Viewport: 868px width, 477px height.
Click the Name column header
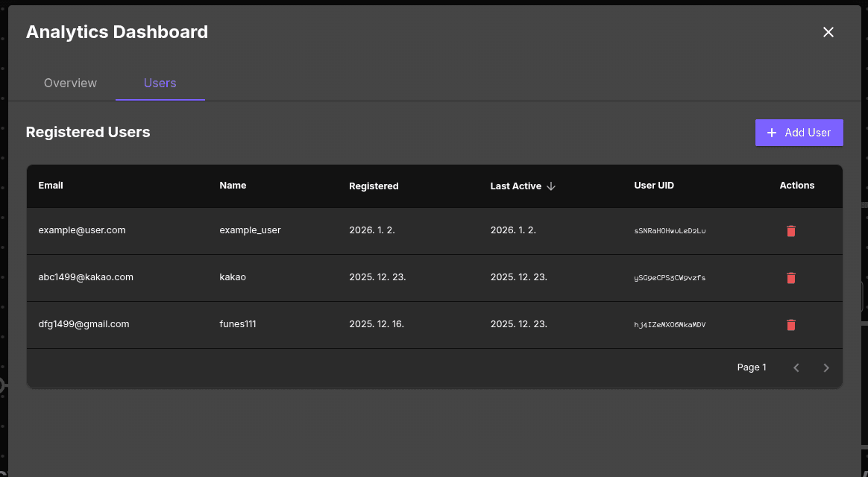(233, 186)
